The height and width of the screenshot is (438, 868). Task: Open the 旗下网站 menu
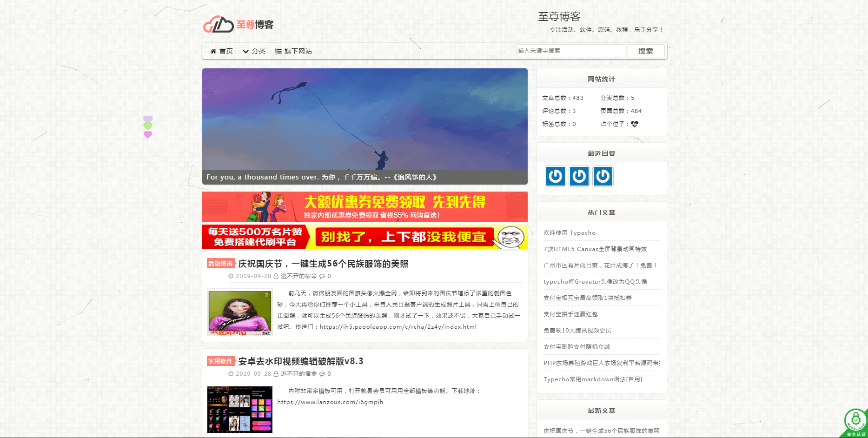point(298,51)
